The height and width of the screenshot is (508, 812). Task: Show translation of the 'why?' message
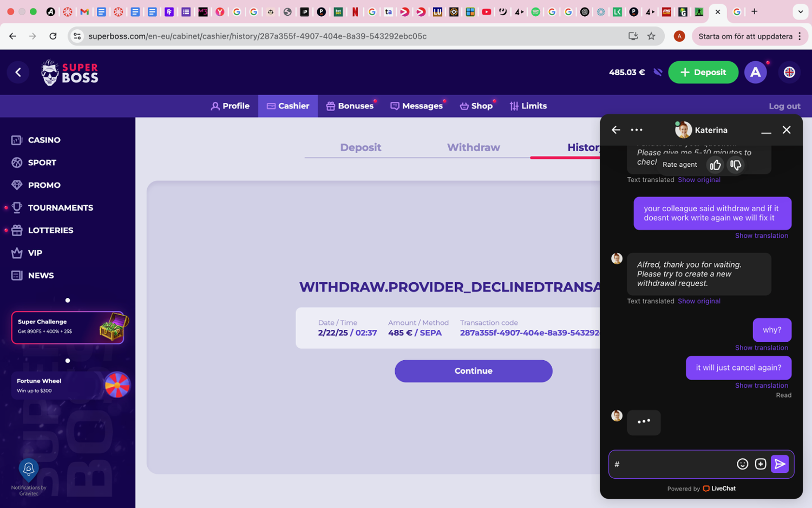click(x=761, y=348)
